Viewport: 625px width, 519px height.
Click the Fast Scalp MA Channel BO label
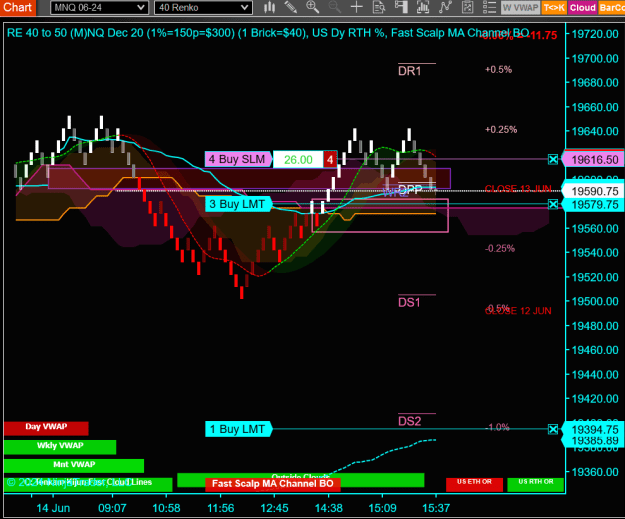273,484
